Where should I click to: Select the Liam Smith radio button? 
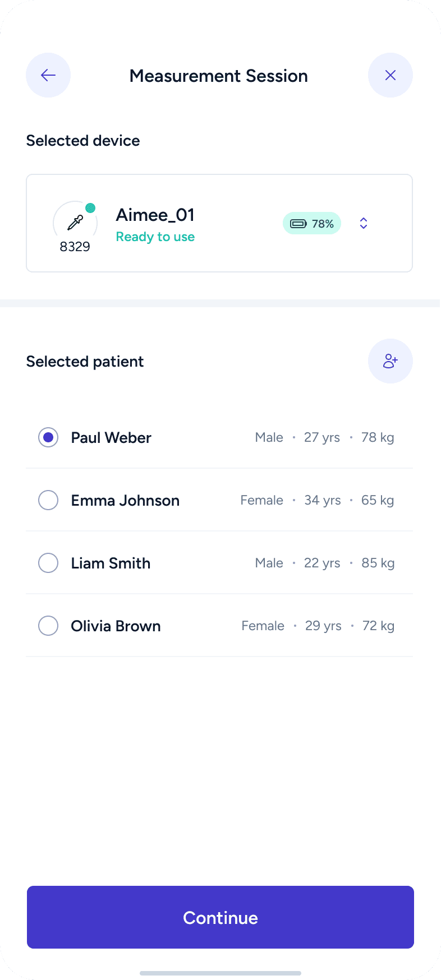[48, 563]
